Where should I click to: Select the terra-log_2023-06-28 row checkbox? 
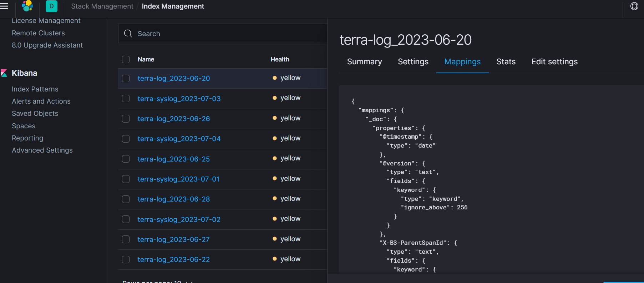pyautogui.click(x=126, y=199)
